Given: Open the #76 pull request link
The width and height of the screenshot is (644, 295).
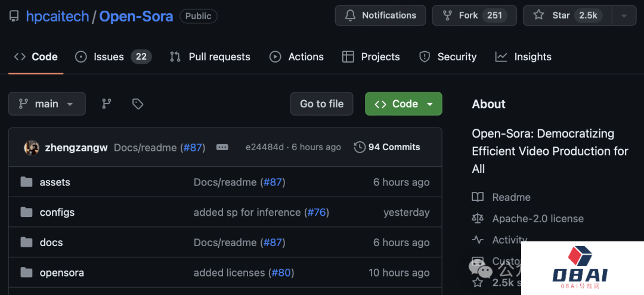Looking at the screenshot, I should pyautogui.click(x=317, y=213).
